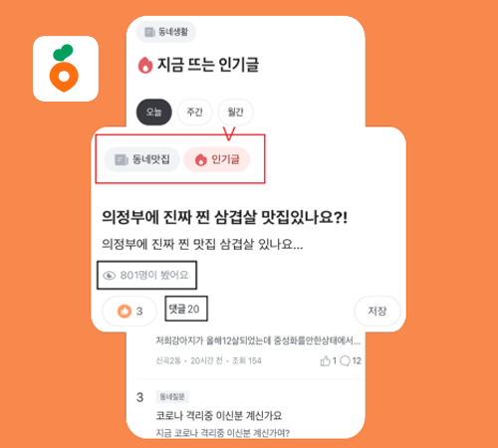This screenshot has width=498, height=448.
Task: Select the 오늘 filter pill
Action: click(154, 112)
